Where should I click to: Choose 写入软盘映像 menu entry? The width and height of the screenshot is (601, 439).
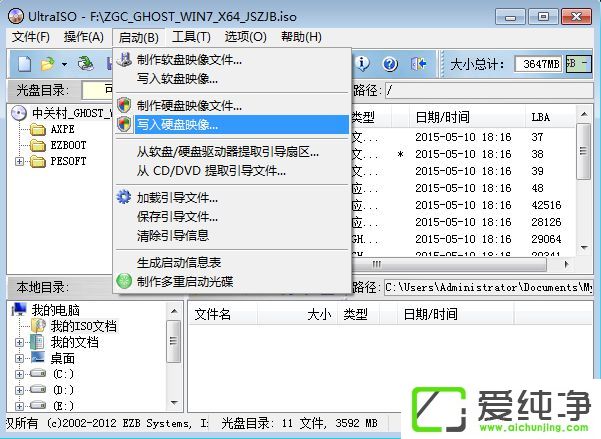coord(233,79)
